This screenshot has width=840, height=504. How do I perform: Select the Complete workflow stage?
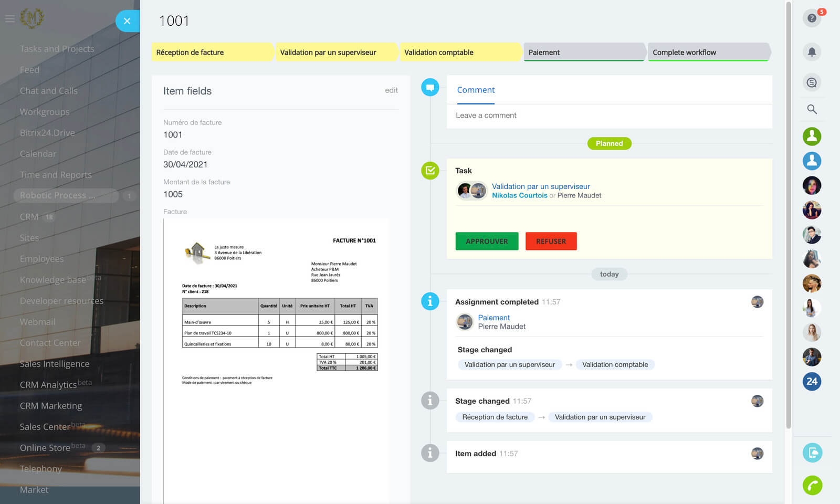tap(708, 52)
